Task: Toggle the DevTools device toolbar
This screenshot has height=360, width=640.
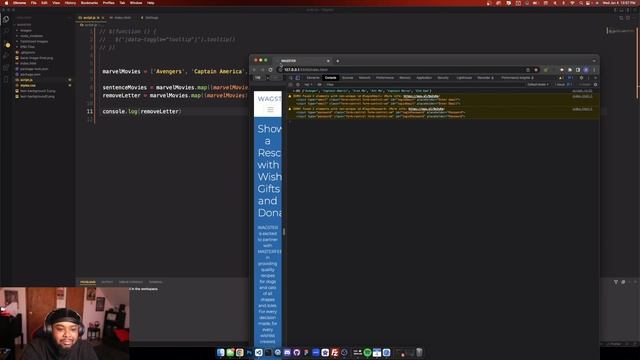Action: tap(298, 78)
